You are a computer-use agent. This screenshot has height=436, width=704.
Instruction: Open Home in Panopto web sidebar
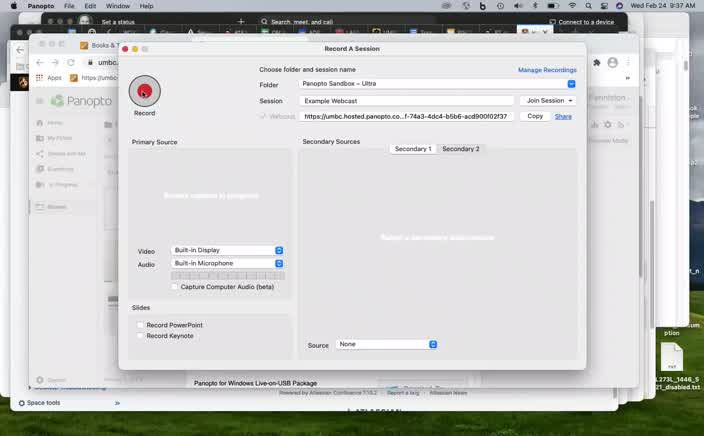[49, 123]
